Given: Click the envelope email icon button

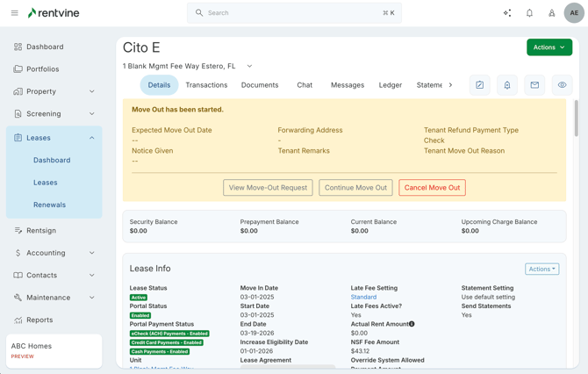Looking at the screenshot, I should tap(534, 85).
